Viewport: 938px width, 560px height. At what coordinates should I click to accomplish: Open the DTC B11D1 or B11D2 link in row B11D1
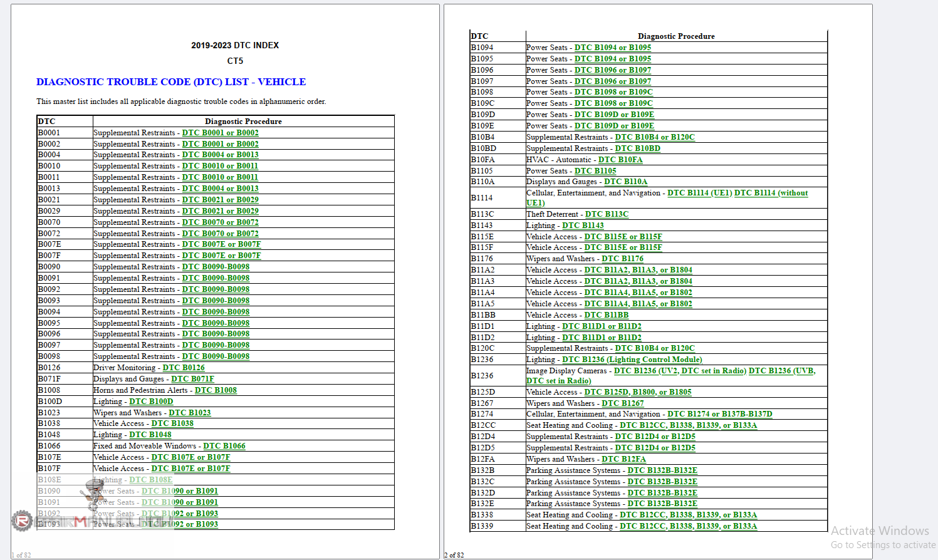[602, 326]
